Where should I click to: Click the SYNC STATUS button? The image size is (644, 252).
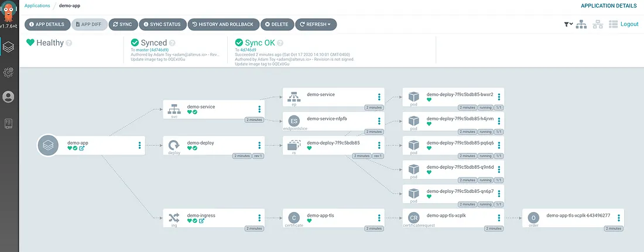click(163, 24)
